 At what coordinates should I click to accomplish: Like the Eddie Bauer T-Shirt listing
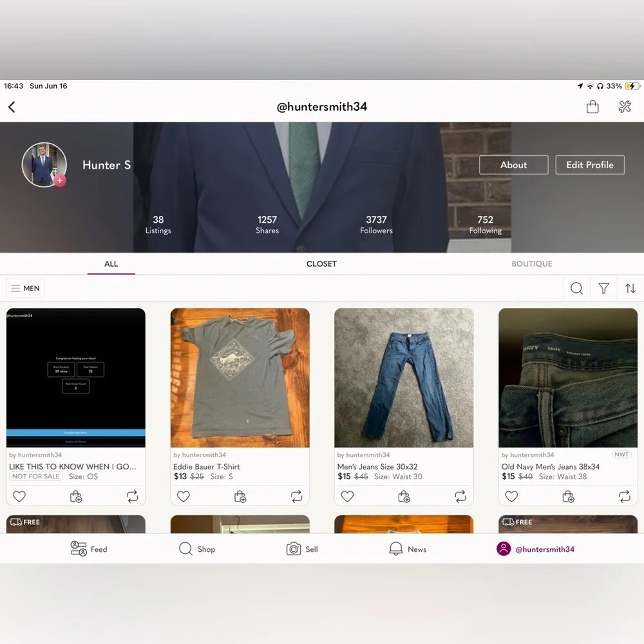183,496
